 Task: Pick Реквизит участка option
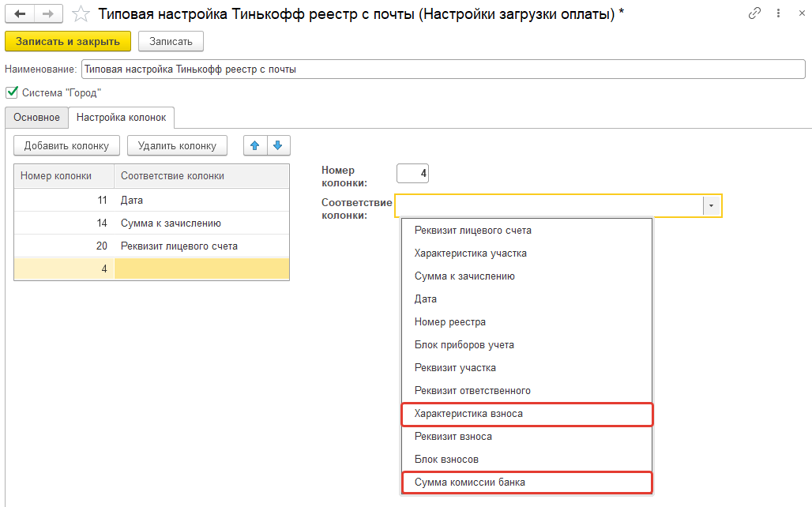pyautogui.click(x=527, y=368)
